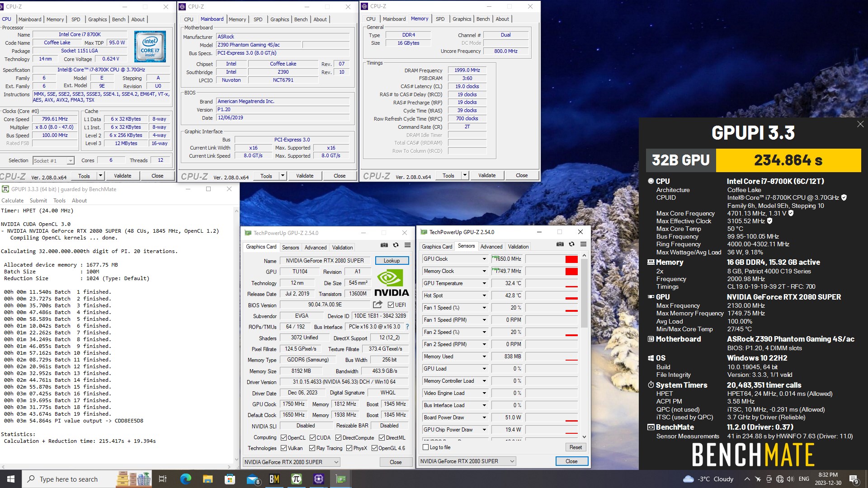Click the Intel Core i7 logo in CPU-Z
The image size is (868, 488).
150,47
